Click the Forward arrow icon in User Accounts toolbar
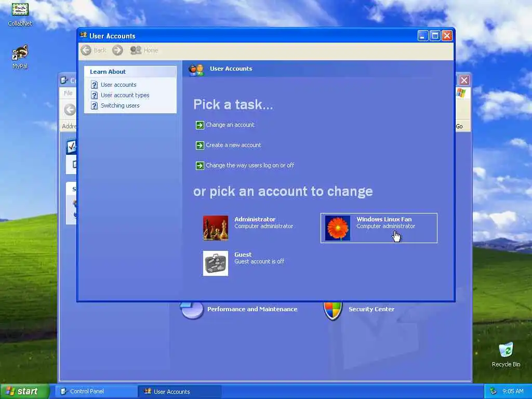The image size is (532, 399). coord(118,50)
